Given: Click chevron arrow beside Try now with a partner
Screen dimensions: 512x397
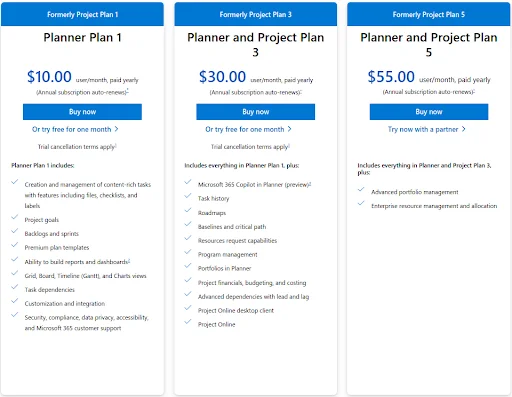Looking at the screenshot, I should (463, 129).
